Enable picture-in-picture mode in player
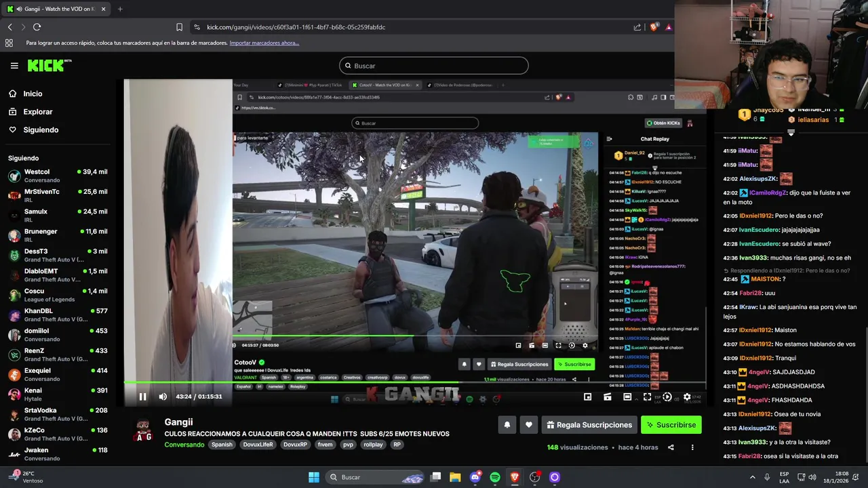 587,396
